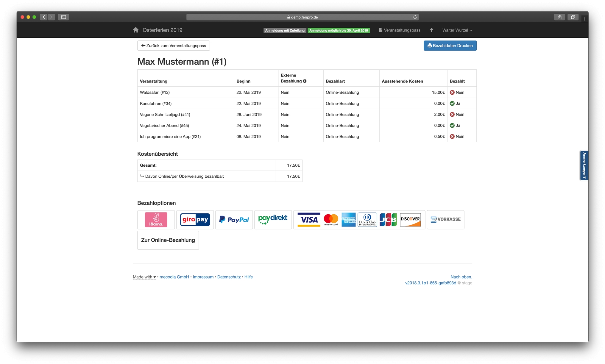Click the home icon next to Osterferien 2019

(136, 30)
